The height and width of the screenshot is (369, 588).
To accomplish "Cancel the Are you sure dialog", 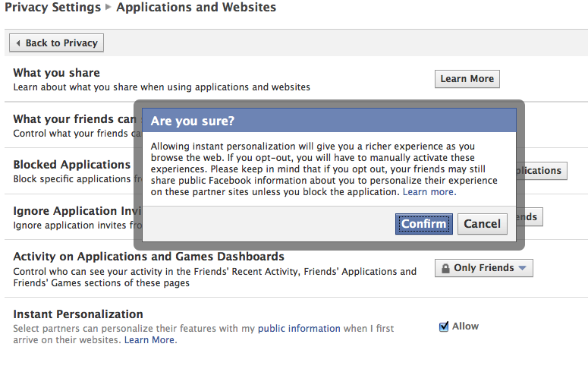I will 483,224.
